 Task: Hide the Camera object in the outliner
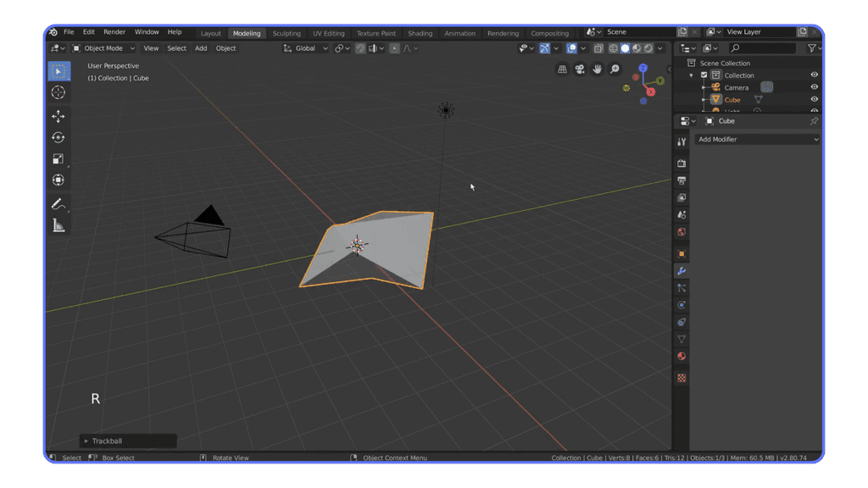(x=813, y=87)
